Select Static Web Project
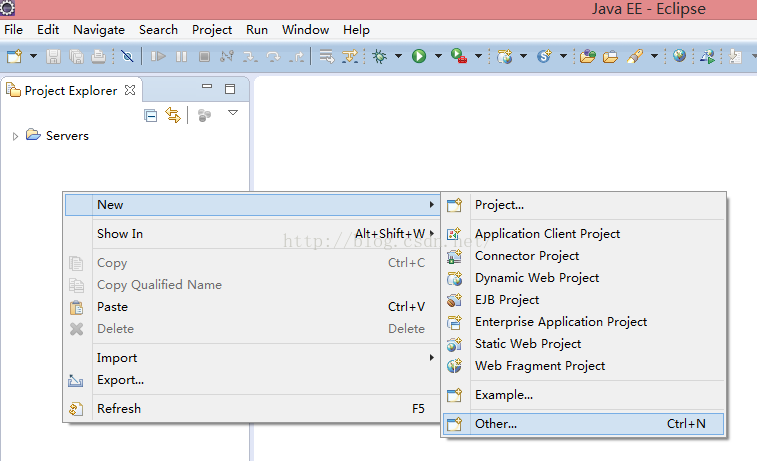757x461 pixels. point(584,344)
